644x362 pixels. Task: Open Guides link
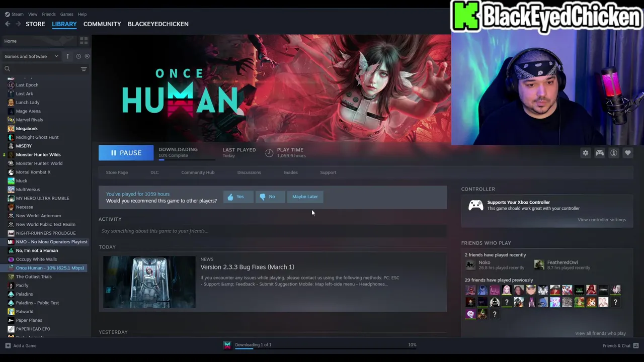pyautogui.click(x=290, y=172)
